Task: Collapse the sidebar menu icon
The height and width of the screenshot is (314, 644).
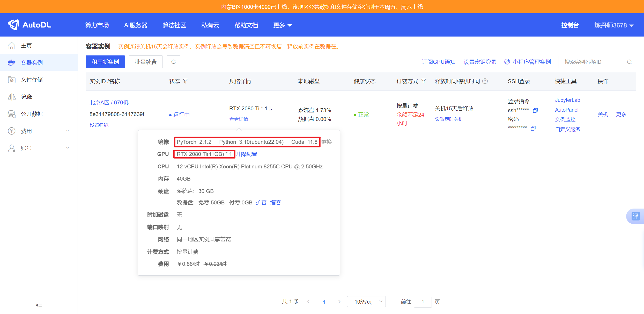Action: coord(39,305)
